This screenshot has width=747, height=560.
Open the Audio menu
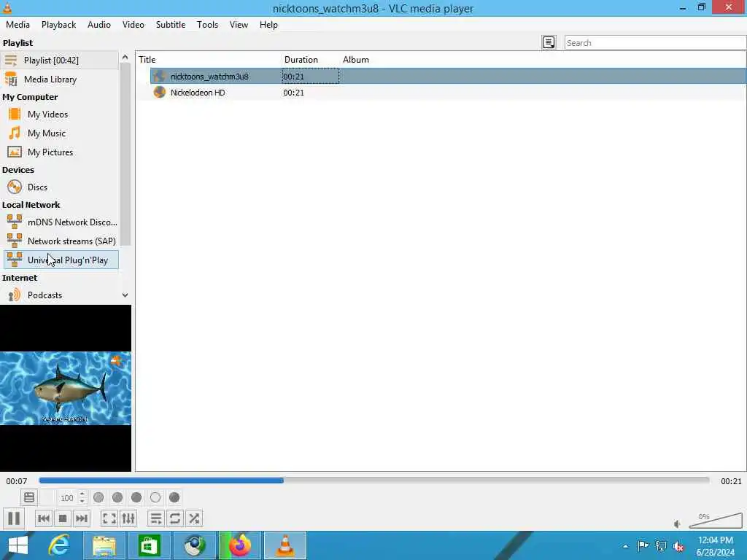[x=99, y=25]
